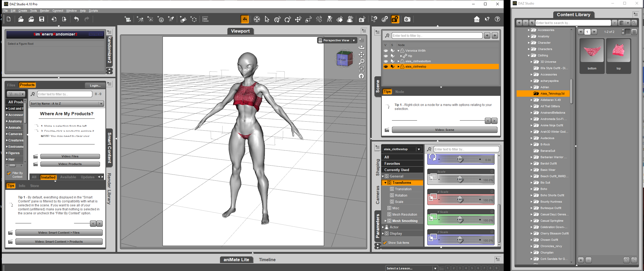Toggle visibility of the Hip node
Viewport: 644px width, 271px height.
click(386, 56)
